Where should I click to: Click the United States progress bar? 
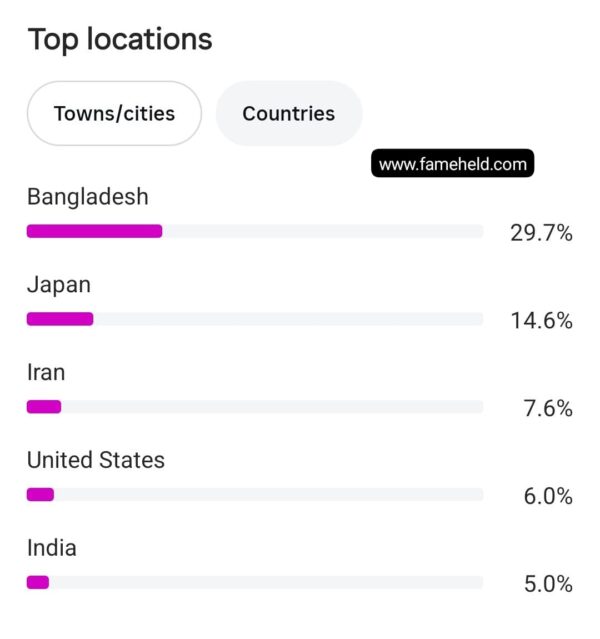click(255, 495)
